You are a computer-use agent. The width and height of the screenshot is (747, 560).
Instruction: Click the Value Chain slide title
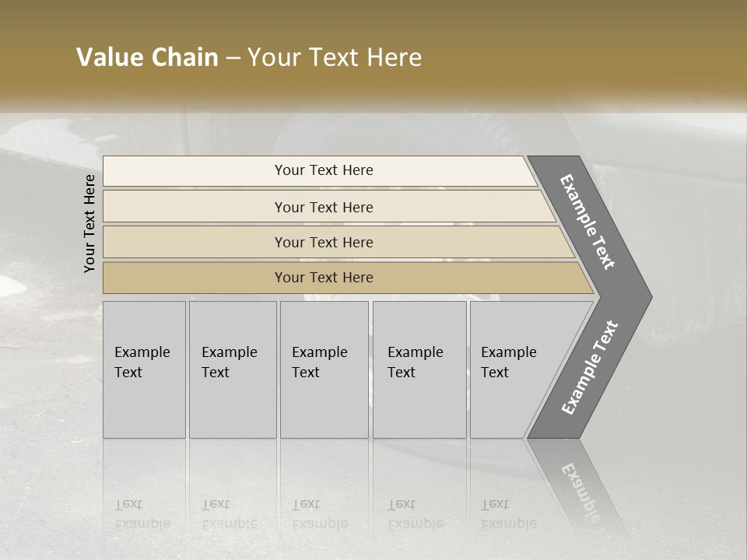pyautogui.click(x=249, y=57)
